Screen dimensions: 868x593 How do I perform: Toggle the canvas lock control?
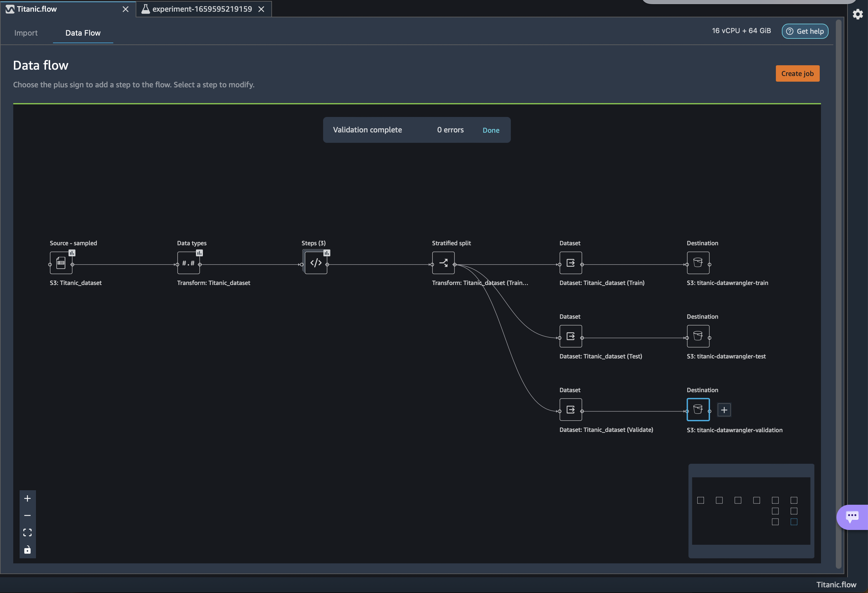[28, 550]
